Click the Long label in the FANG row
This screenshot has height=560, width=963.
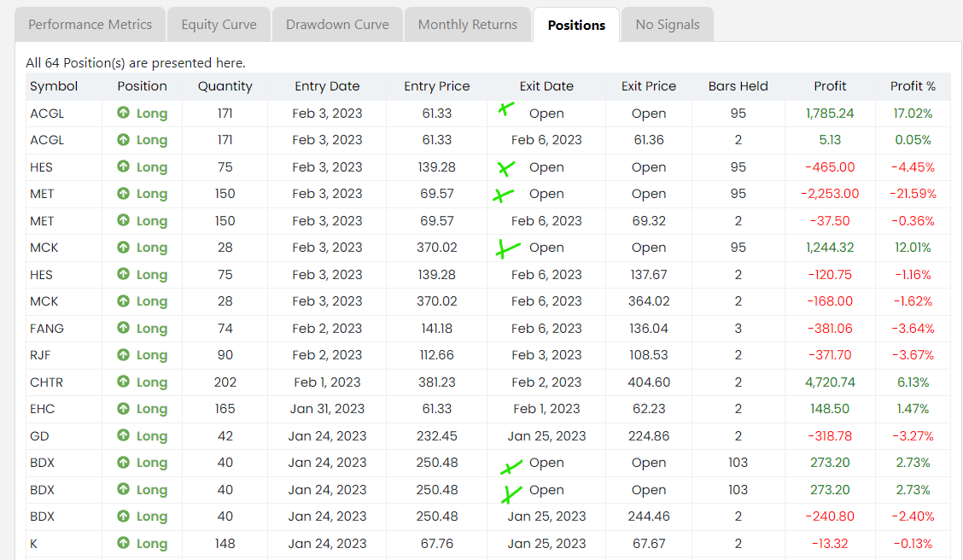[152, 329]
